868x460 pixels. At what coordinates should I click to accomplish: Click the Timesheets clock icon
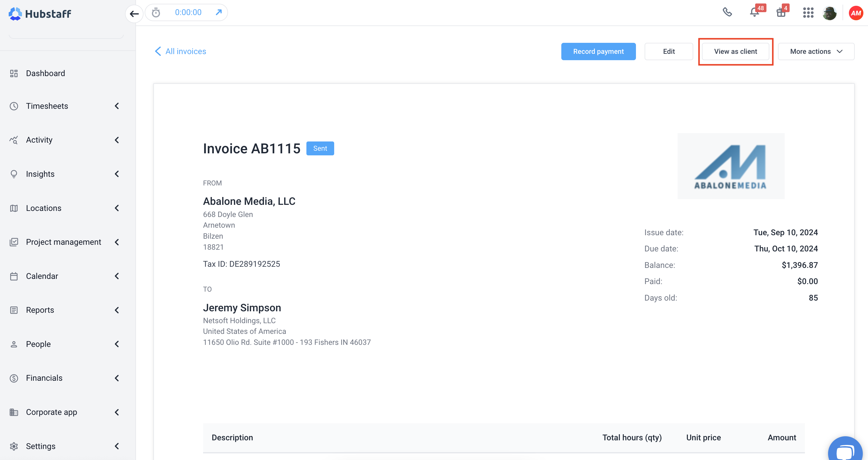[x=14, y=106]
